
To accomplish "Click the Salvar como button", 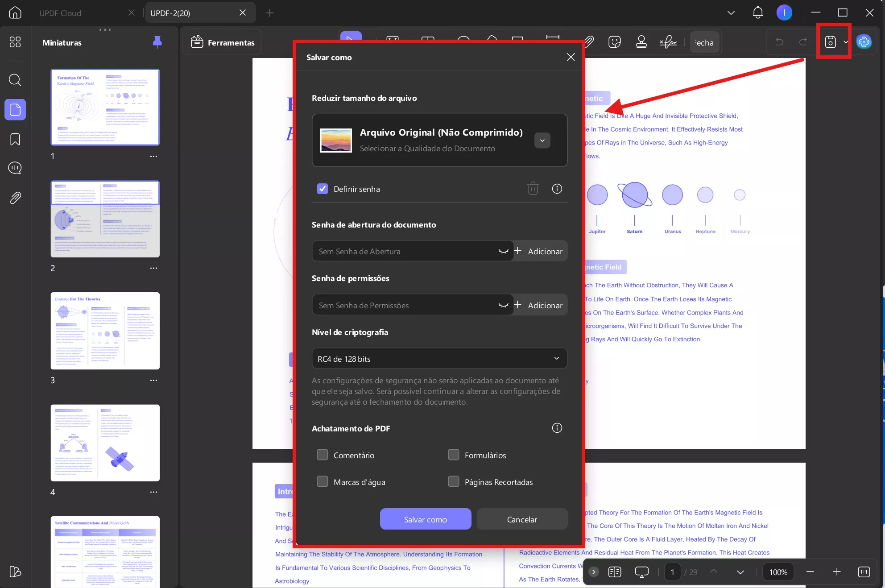I will pyautogui.click(x=425, y=519).
